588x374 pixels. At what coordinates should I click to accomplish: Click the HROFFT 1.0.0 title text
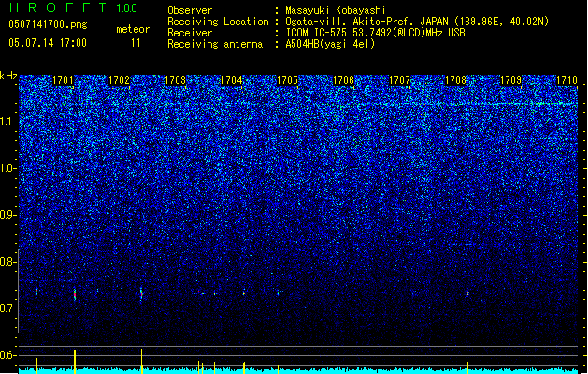pyautogui.click(x=74, y=7)
